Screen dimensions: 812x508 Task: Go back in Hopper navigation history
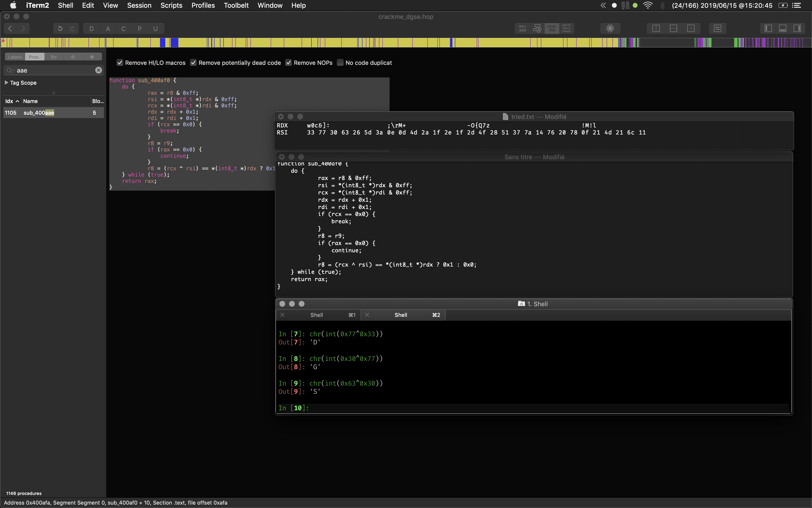coord(10,29)
